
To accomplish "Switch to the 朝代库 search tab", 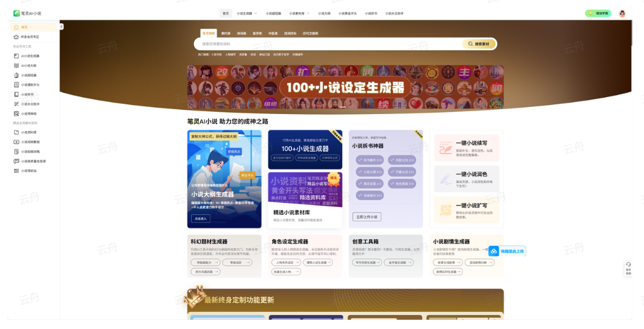I will pos(226,34).
